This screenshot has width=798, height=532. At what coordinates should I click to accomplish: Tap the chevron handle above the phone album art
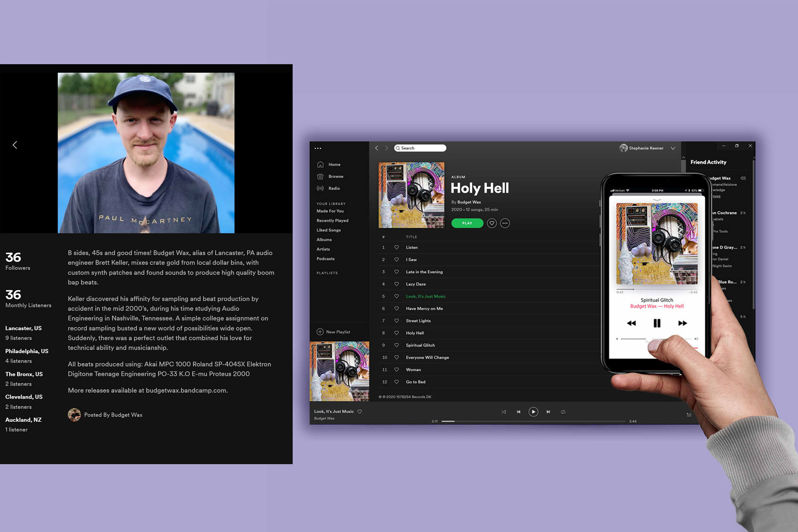click(x=657, y=200)
